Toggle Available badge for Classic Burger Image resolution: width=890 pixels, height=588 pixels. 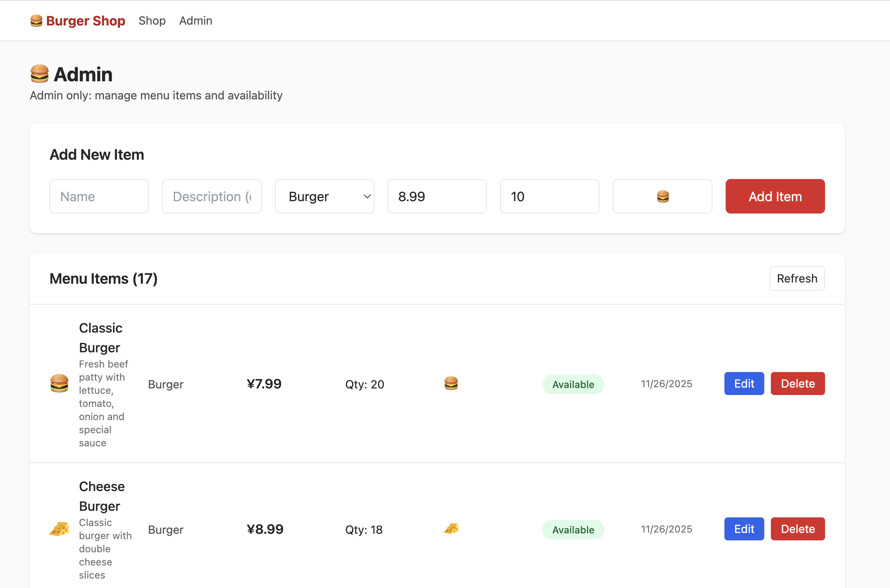click(573, 384)
